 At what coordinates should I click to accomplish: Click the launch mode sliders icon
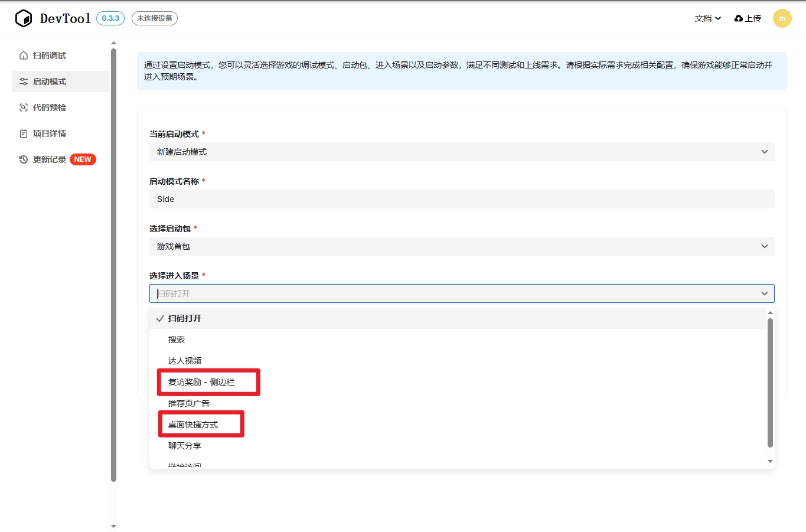coord(24,81)
